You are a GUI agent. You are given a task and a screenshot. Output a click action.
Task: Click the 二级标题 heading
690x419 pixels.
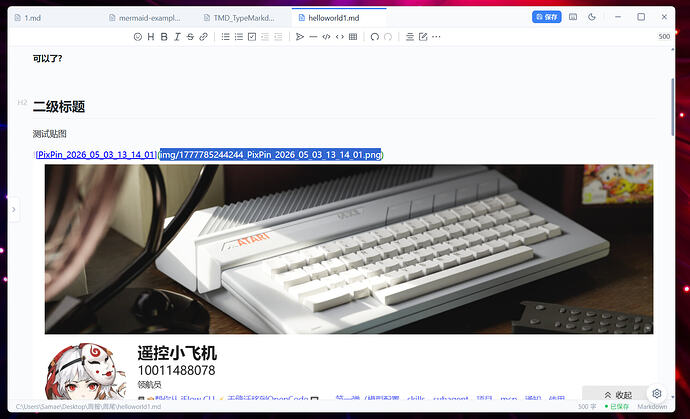(59, 107)
